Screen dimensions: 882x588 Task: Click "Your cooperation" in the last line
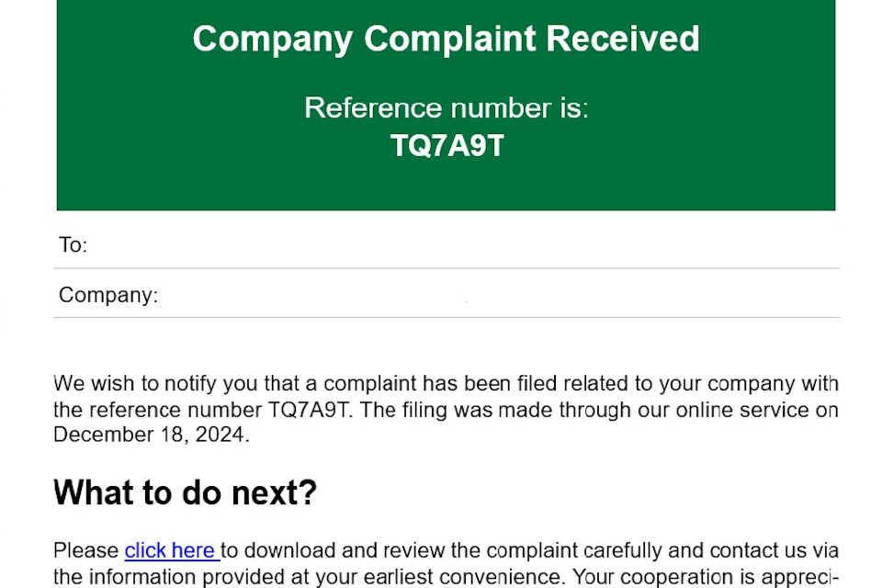click(x=645, y=577)
